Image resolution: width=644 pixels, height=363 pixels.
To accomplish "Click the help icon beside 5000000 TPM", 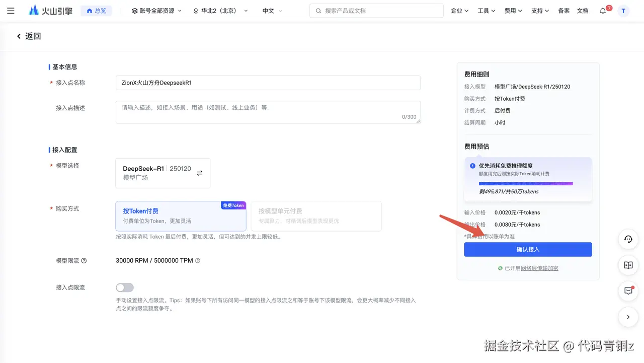I will pos(198,261).
